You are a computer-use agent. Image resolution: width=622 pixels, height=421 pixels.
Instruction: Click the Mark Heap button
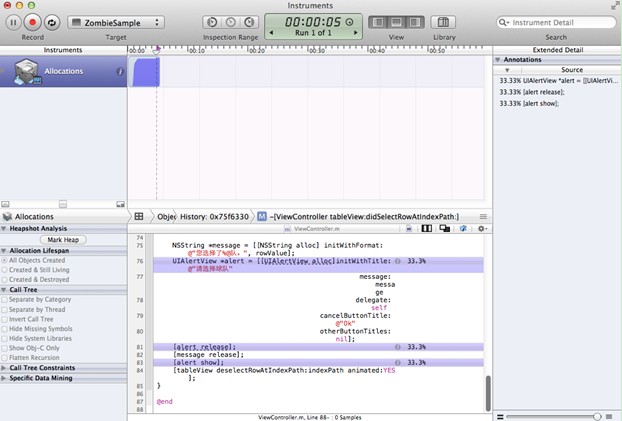click(x=63, y=240)
